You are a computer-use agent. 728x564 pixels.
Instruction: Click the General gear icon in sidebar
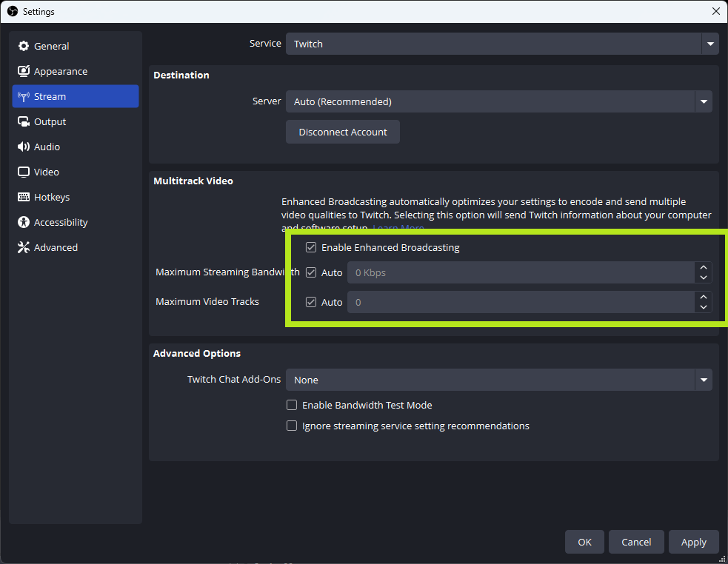click(24, 46)
